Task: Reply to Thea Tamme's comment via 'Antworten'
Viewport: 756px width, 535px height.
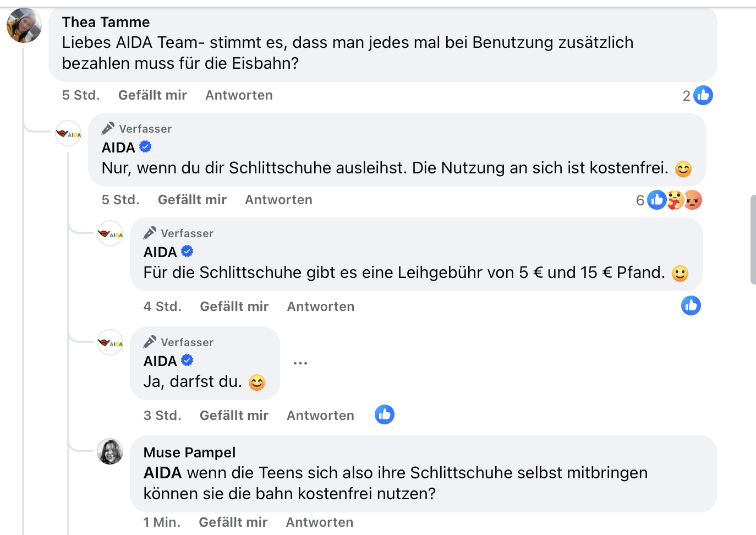Action: (x=239, y=95)
